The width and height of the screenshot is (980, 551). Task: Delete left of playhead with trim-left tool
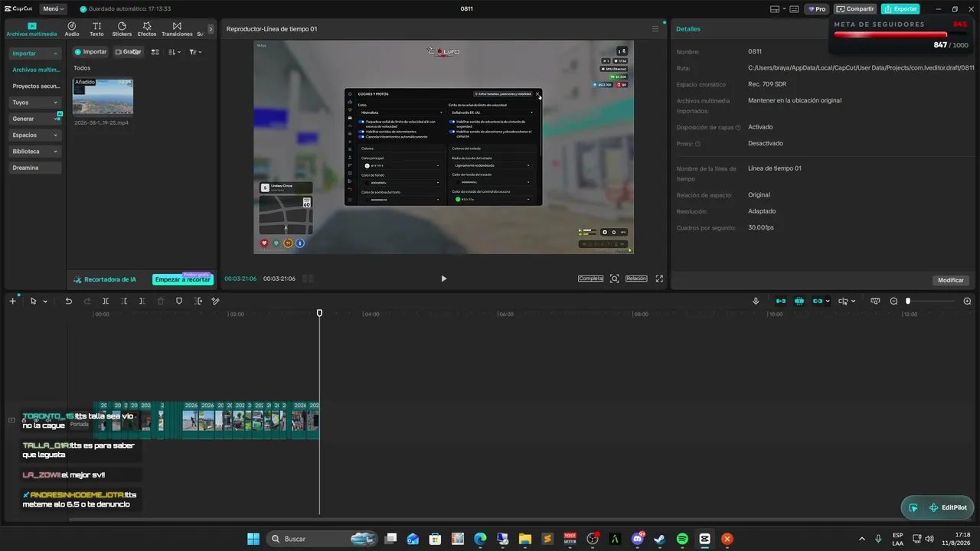(x=124, y=301)
